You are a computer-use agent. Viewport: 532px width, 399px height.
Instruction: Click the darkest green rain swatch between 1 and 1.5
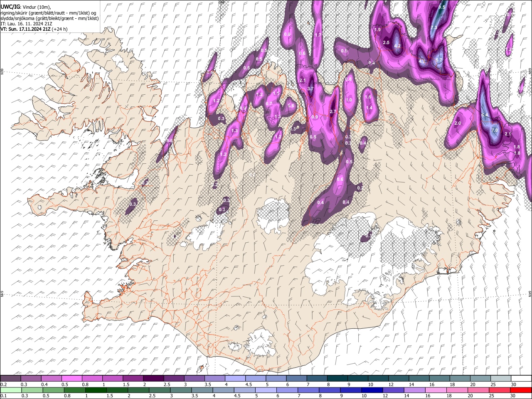pos(96,390)
